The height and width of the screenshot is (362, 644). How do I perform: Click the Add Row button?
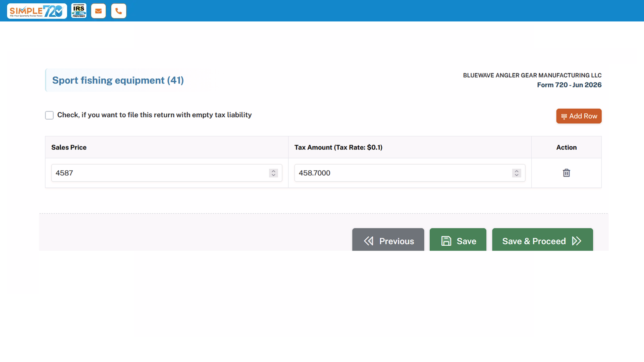point(579,116)
